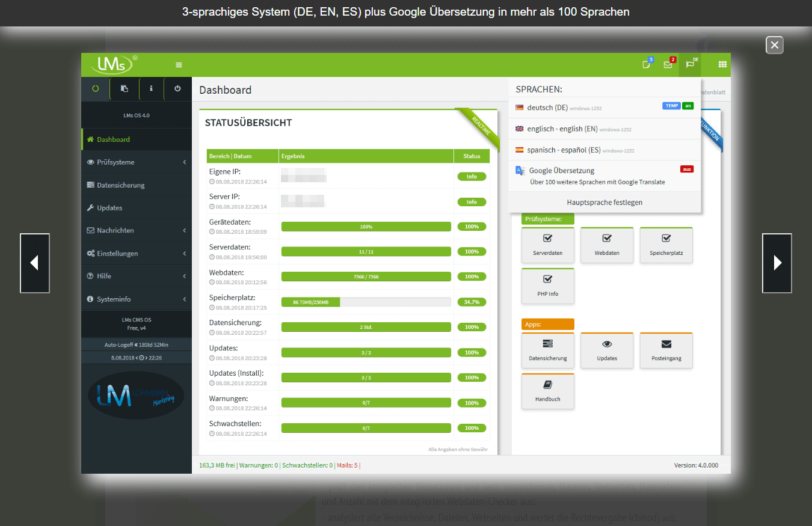This screenshot has height=526, width=812.
Task: Click the Google Translate icon in language list
Action: point(520,171)
